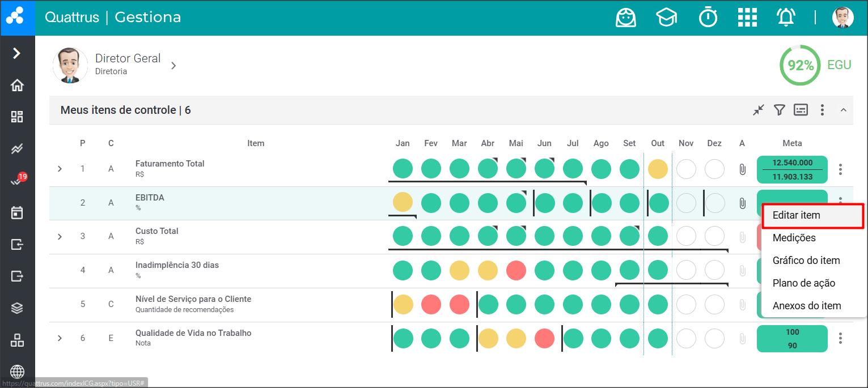Expand the Custo Total row chevron
Viewport: 868px width, 388px height.
(60, 236)
